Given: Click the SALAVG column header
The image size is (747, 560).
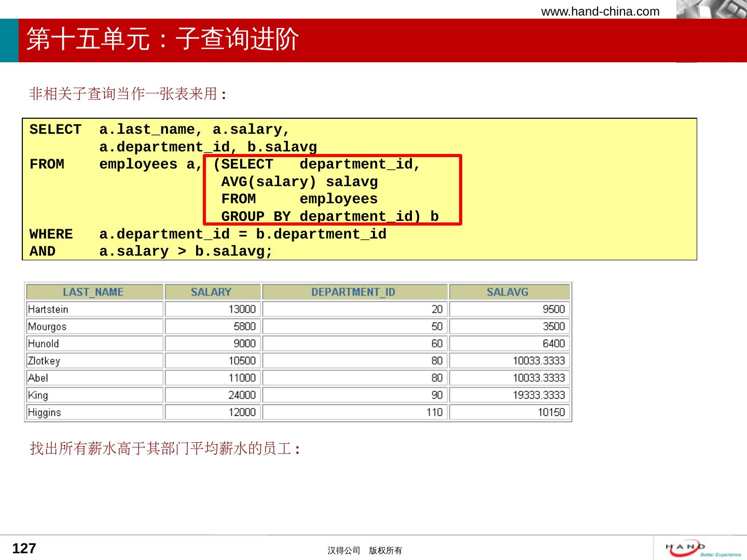Looking at the screenshot, I should 509,292.
